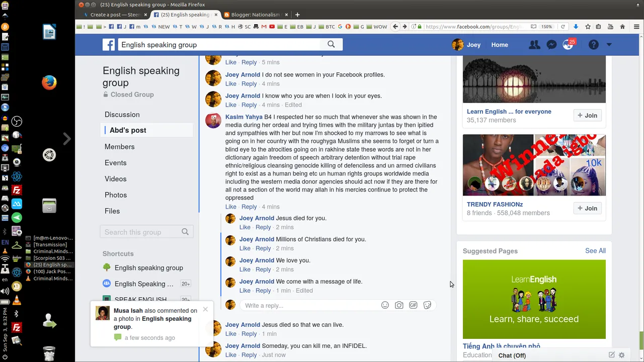Join Learn English ... for everyone group
644x362 pixels.
point(587,115)
